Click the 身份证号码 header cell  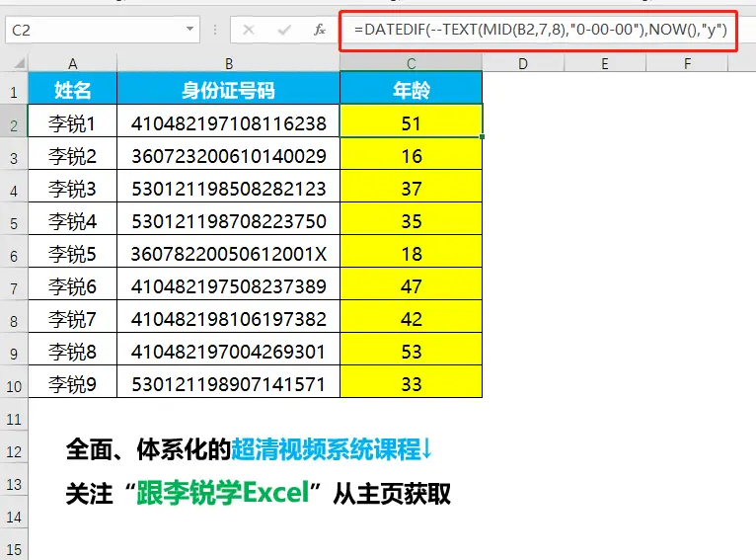point(228,91)
